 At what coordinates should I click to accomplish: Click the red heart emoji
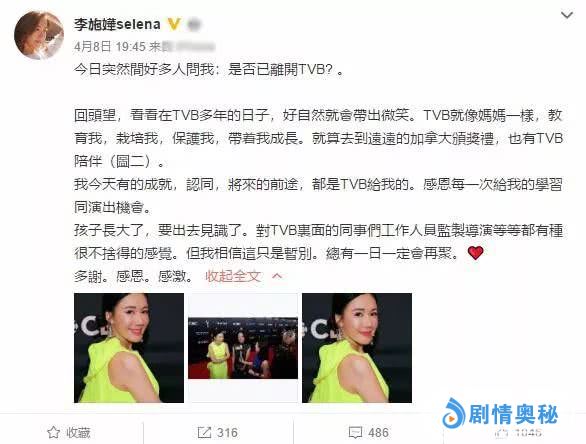pos(475,253)
